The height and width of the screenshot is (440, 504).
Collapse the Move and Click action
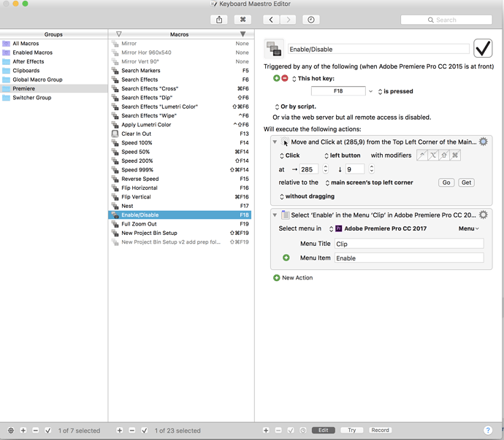pos(275,142)
